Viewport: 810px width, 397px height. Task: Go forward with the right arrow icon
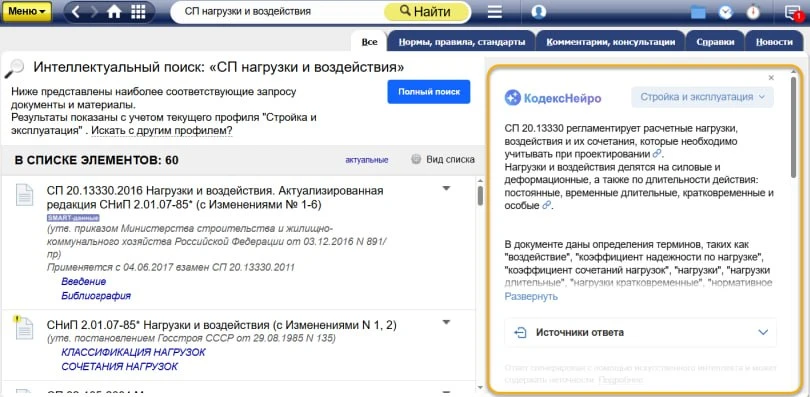pyautogui.click(x=95, y=11)
